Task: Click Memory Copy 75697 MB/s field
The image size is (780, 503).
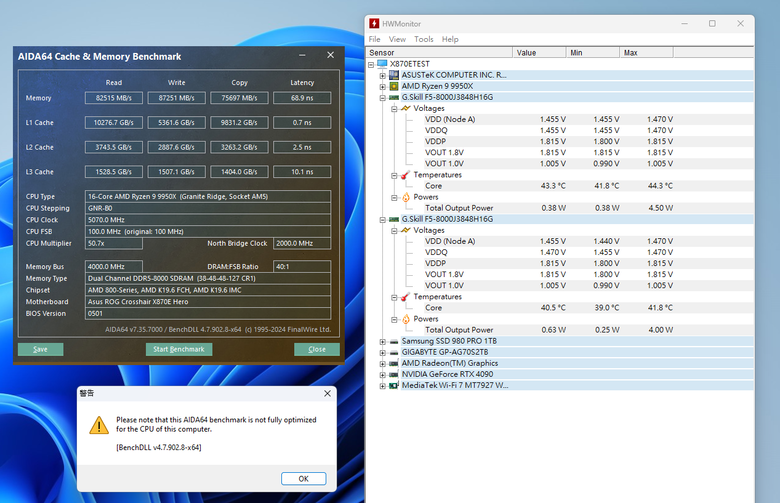Action: tap(239, 98)
